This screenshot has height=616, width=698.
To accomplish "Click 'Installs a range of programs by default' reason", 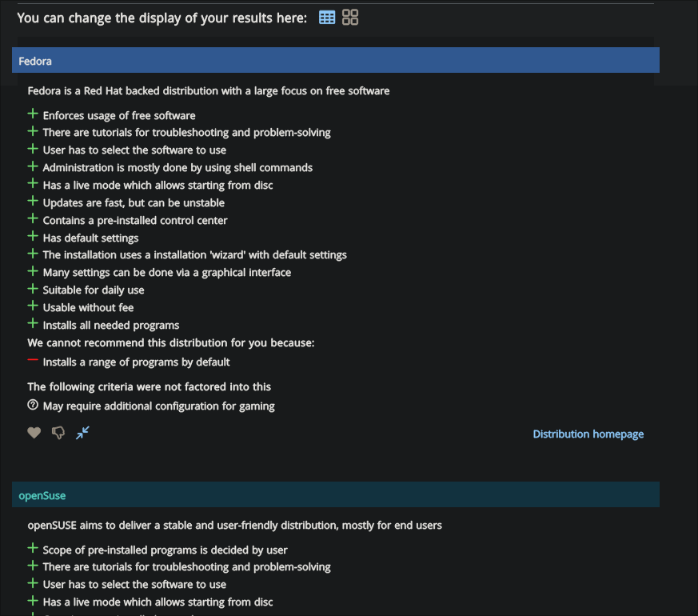I will point(136,362).
